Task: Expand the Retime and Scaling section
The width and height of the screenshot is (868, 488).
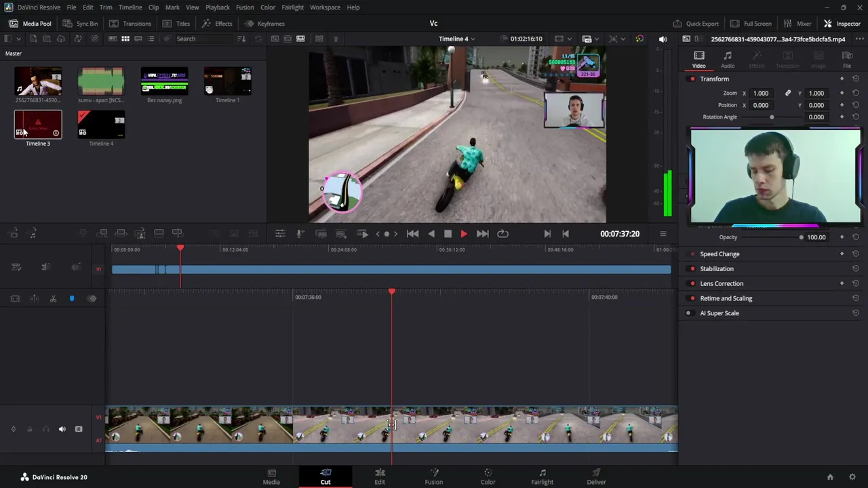Action: 726,299
